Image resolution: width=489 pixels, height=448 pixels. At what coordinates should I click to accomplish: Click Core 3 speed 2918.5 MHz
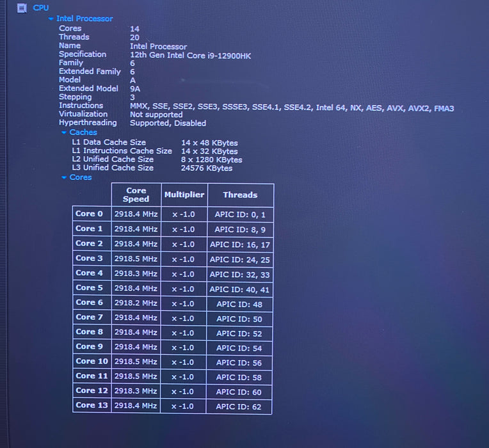(136, 259)
